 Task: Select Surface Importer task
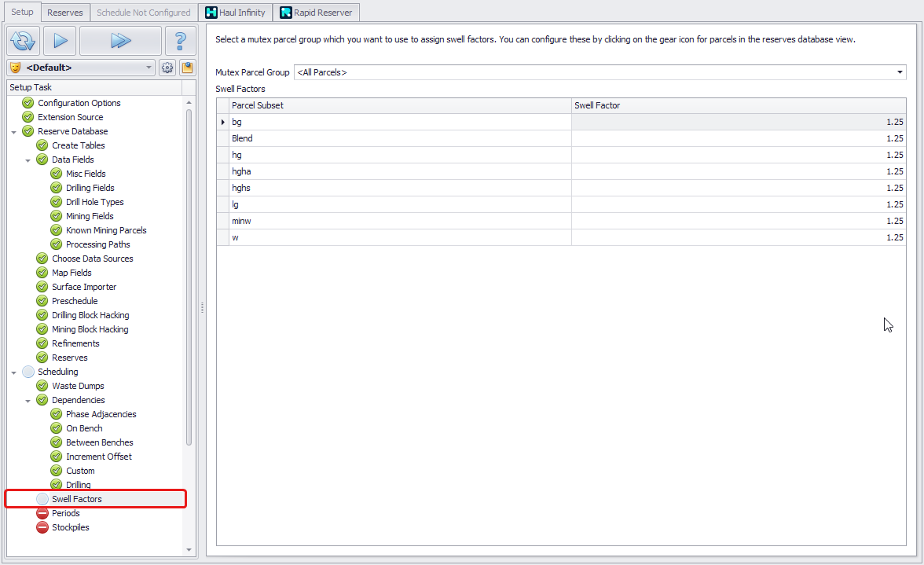[x=84, y=287]
